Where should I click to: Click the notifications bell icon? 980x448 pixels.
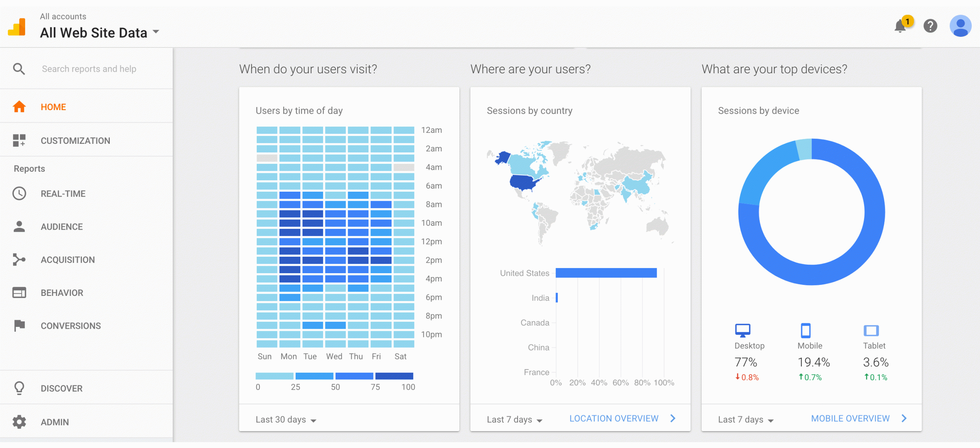[x=900, y=27]
